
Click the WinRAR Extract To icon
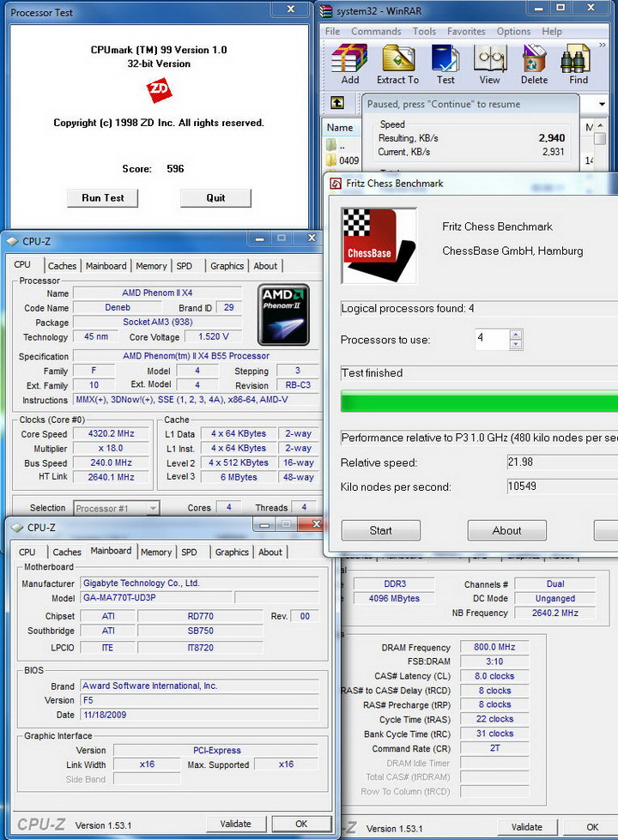coord(397,57)
